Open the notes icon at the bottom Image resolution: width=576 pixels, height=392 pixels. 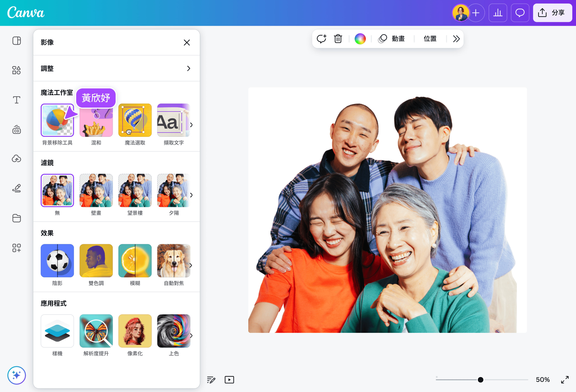coord(211,380)
